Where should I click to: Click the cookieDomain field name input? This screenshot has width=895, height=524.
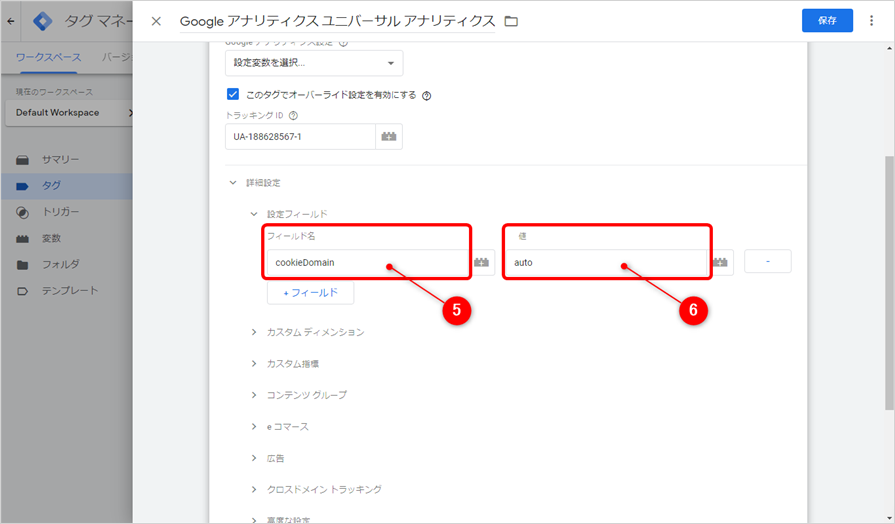pyautogui.click(x=368, y=263)
